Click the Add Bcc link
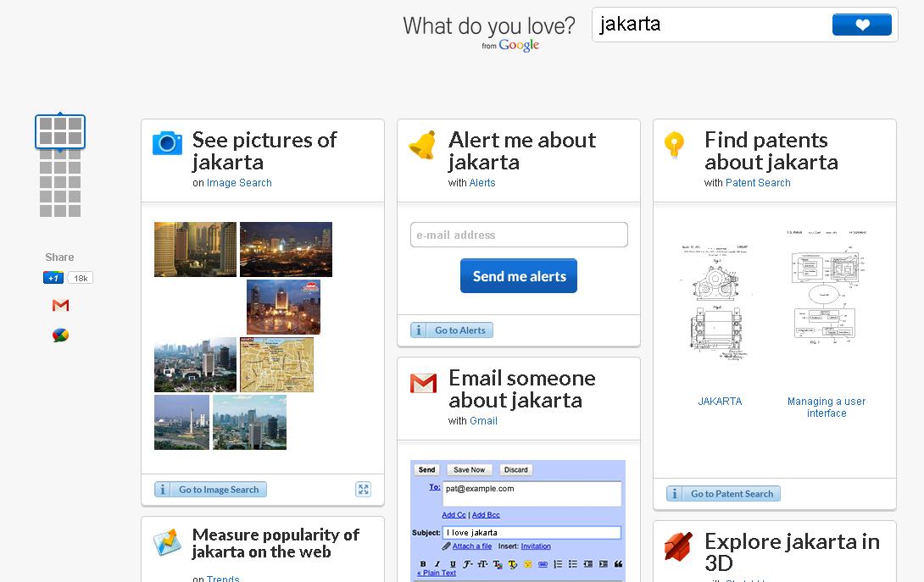Image resolution: width=924 pixels, height=582 pixels. (486, 515)
